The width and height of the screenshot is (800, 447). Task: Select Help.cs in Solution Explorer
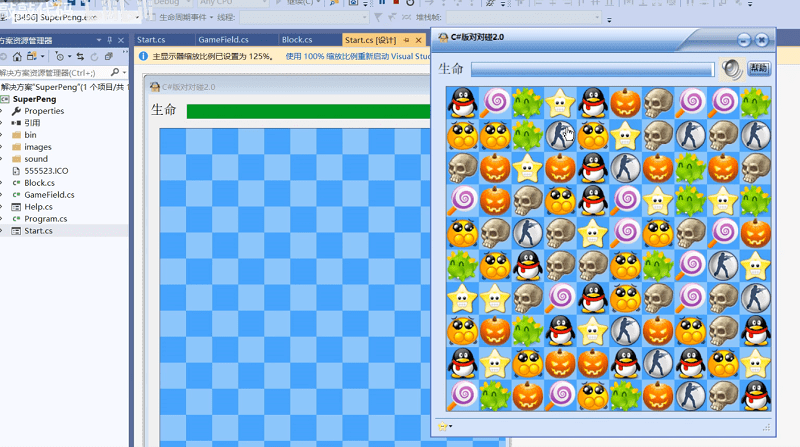click(38, 207)
